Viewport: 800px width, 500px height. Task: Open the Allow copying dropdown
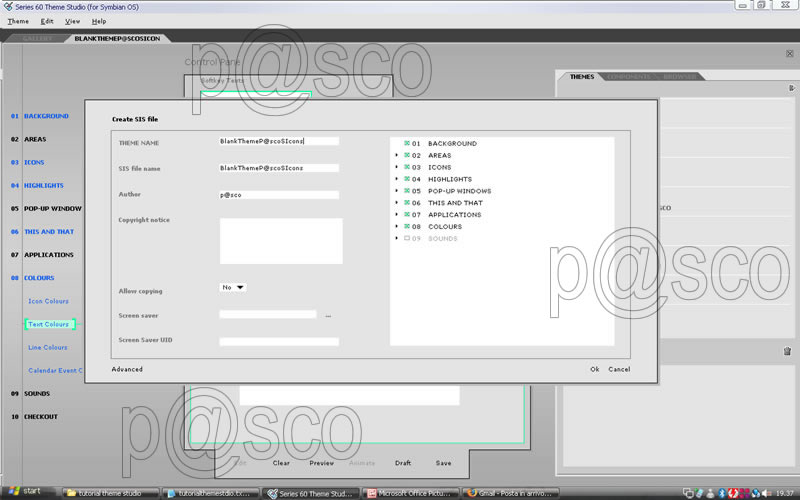233,288
